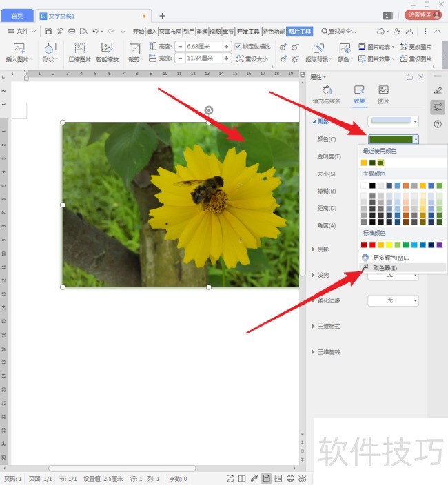Image resolution: width=448 pixels, height=485 pixels.
Task: Click the Fill and Line panel icon
Action: pyautogui.click(x=327, y=90)
